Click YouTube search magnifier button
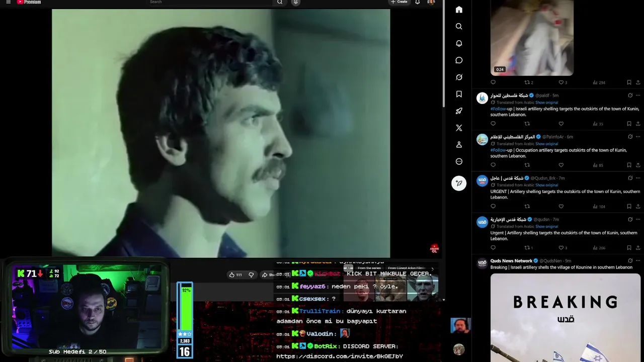The height and width of the screenshot is (362, 644). pyautogui.click(x=280, y=2)
